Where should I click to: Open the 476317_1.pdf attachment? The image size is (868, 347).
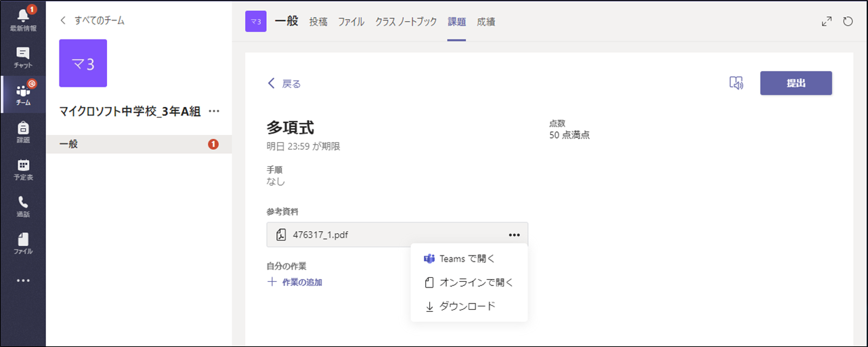pyautogui.click(x=397, y=235)
